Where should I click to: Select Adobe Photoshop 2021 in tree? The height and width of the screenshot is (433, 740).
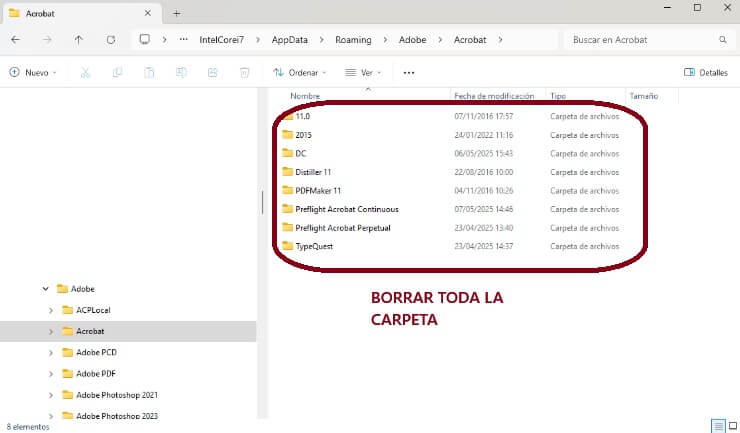(117, 395)
